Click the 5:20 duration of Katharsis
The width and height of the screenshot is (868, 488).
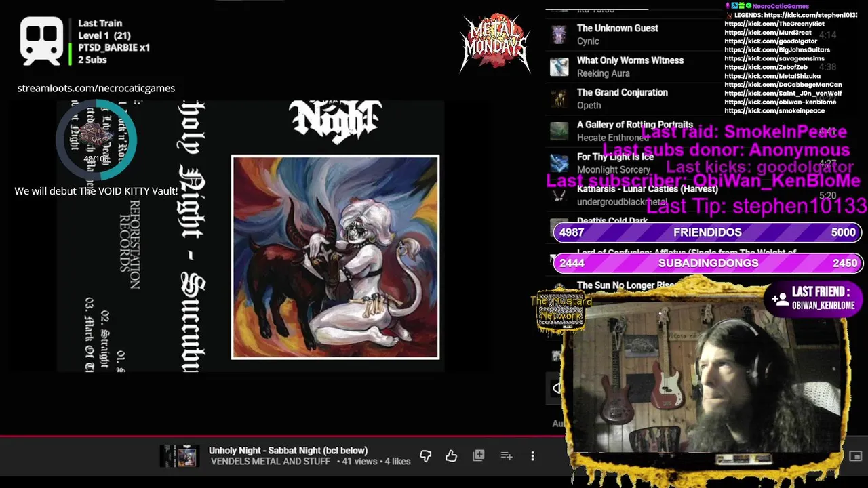click(827, 196)
